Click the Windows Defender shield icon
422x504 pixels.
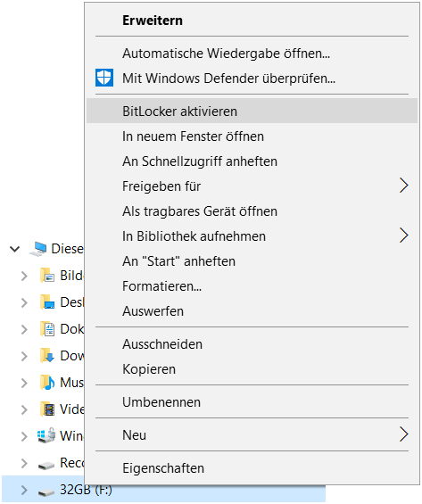[104, 78]
